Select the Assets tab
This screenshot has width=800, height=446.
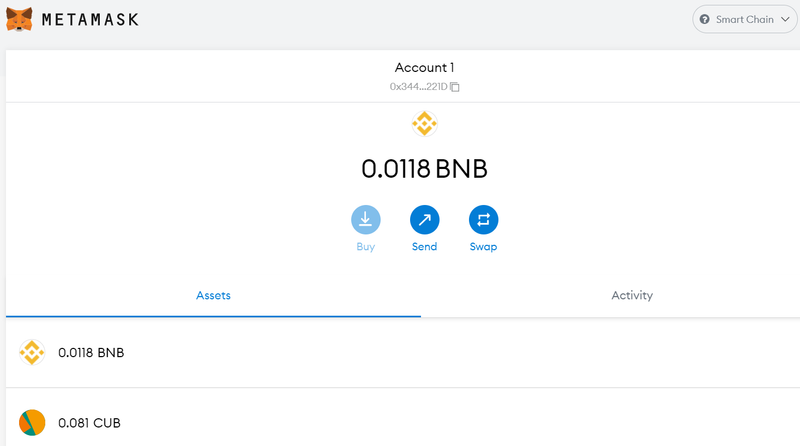pyautogui.click(x=213, y=295)
